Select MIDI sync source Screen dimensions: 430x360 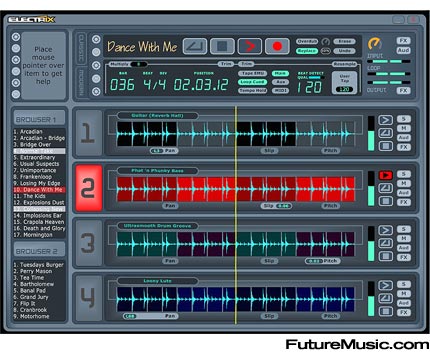(280, 91)
